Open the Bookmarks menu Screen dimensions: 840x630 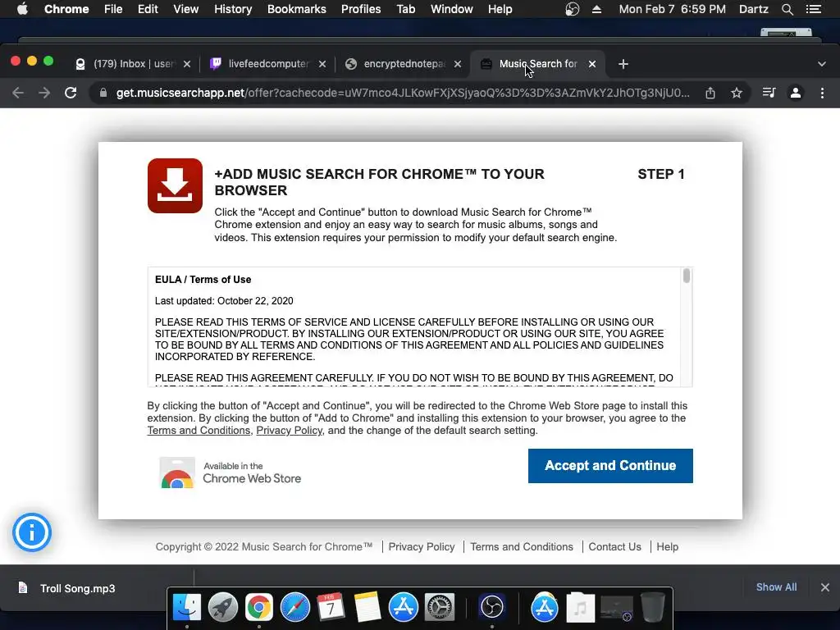point(297,9)
